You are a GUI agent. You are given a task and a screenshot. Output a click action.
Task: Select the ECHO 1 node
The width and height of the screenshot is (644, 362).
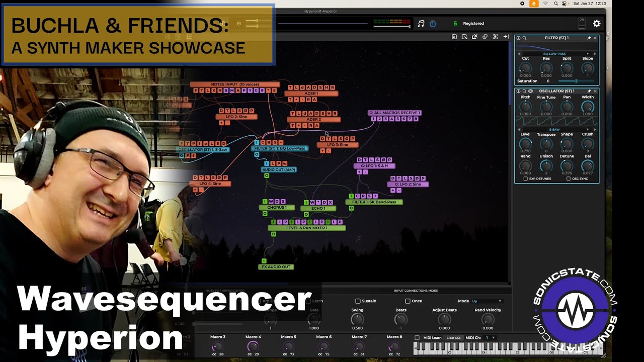point(318,208)
